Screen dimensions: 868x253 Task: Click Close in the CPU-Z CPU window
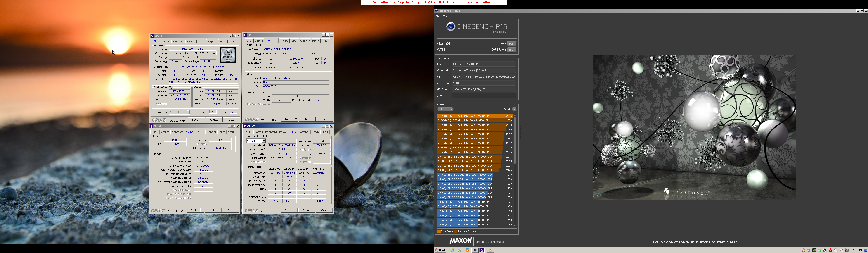231,120
